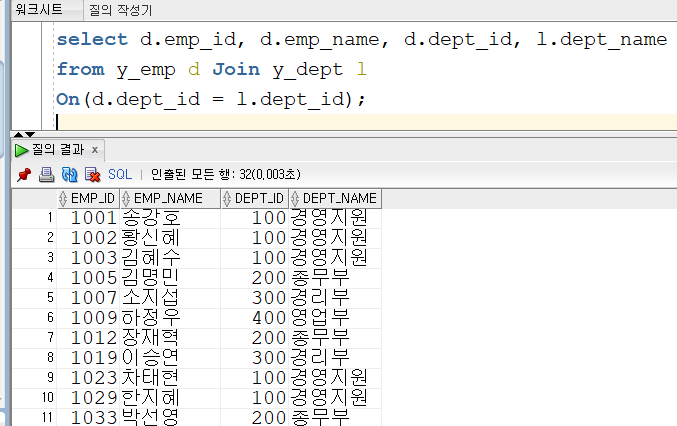Click the from keyword in the query

pyautogui.click(x=80, y=69)
